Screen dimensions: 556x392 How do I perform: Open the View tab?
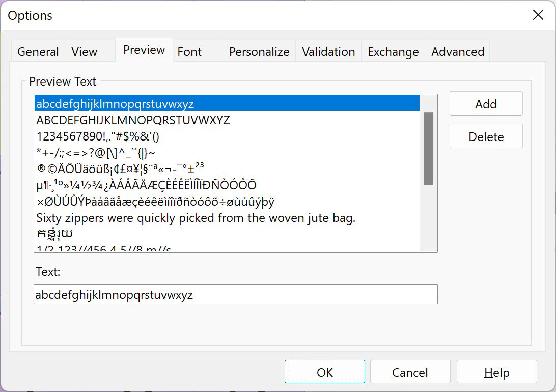(85, 52)
